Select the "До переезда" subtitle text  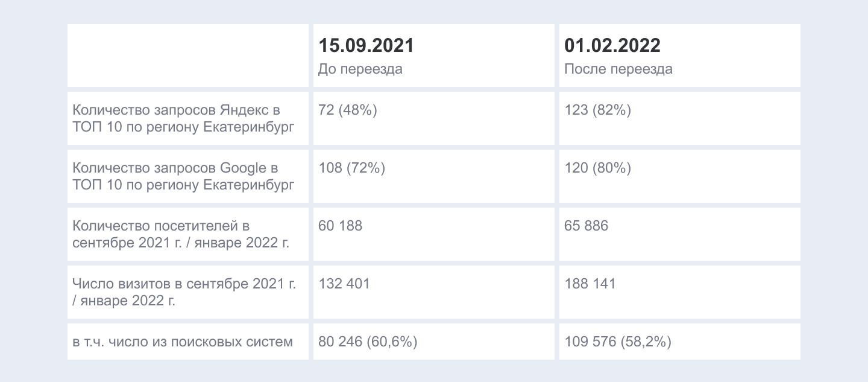(360, 69)
